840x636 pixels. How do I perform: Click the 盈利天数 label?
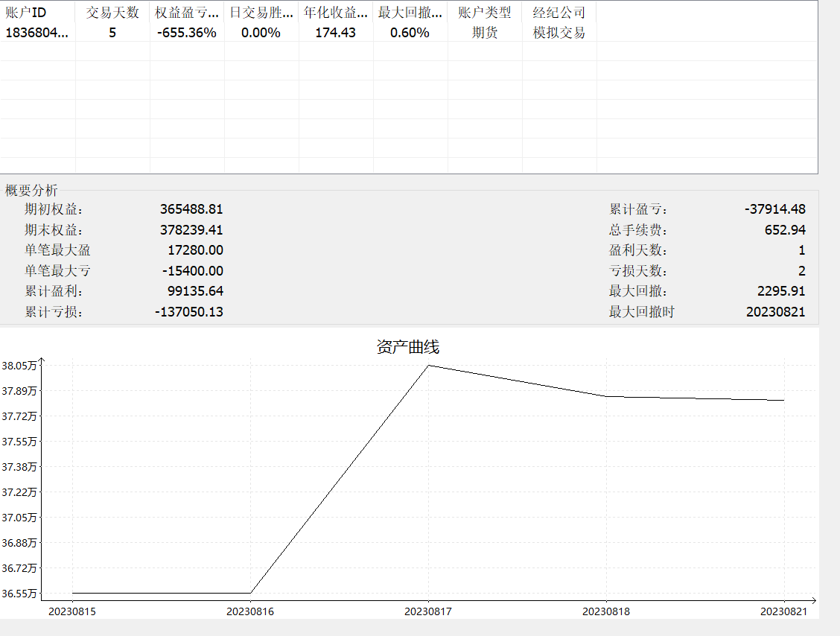coord(638,250)
